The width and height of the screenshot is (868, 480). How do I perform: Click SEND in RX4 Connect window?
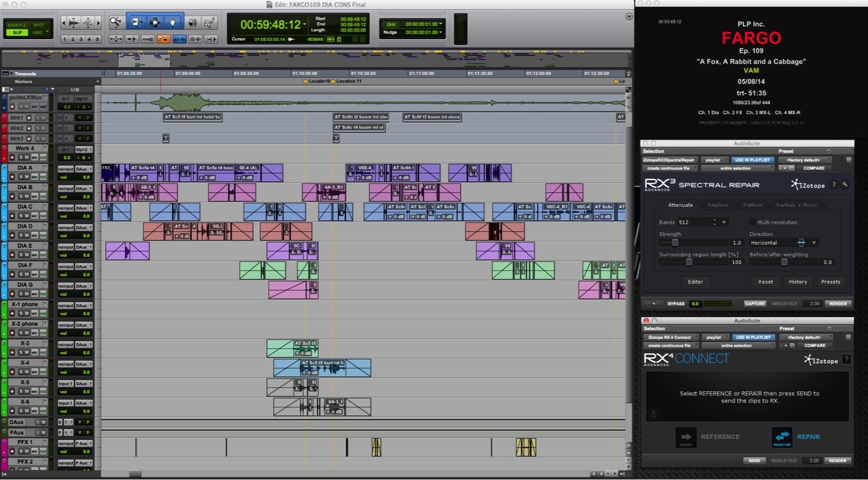tap(755, 461)
